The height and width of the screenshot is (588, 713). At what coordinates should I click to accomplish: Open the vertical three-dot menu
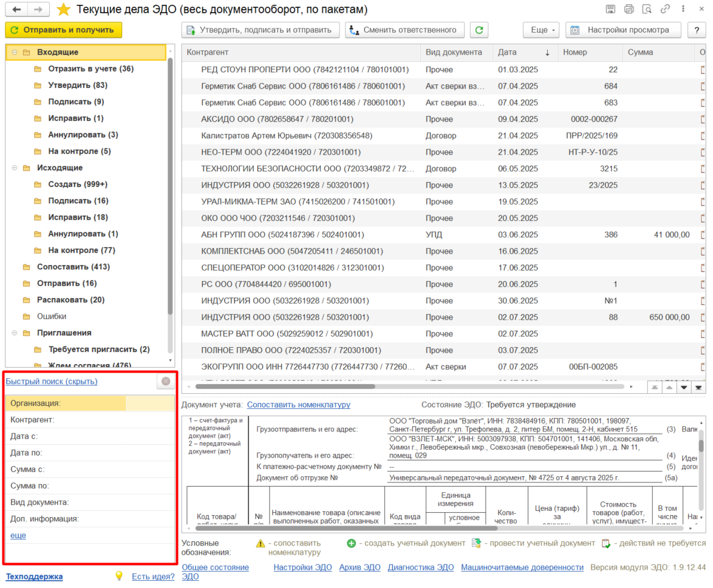[683, 9]
